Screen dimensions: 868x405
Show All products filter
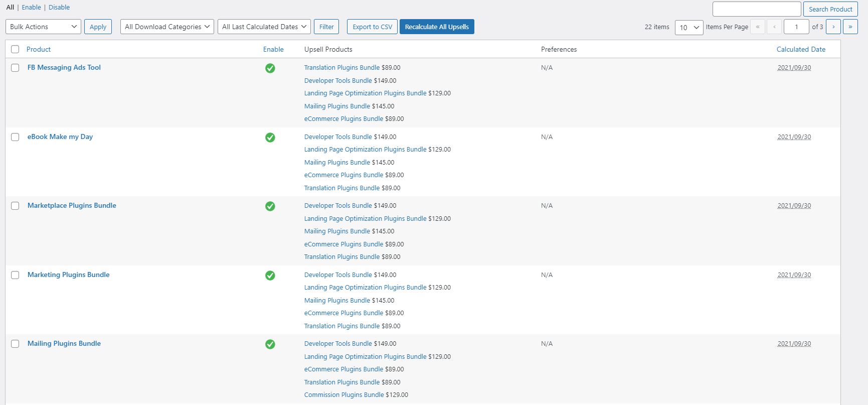(x=10, y=7)
